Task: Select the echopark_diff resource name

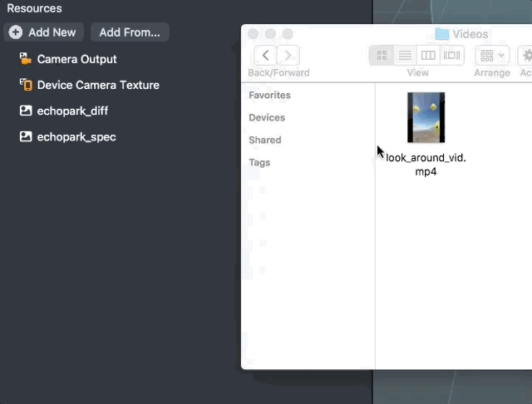Action: (x=72, y=111)
